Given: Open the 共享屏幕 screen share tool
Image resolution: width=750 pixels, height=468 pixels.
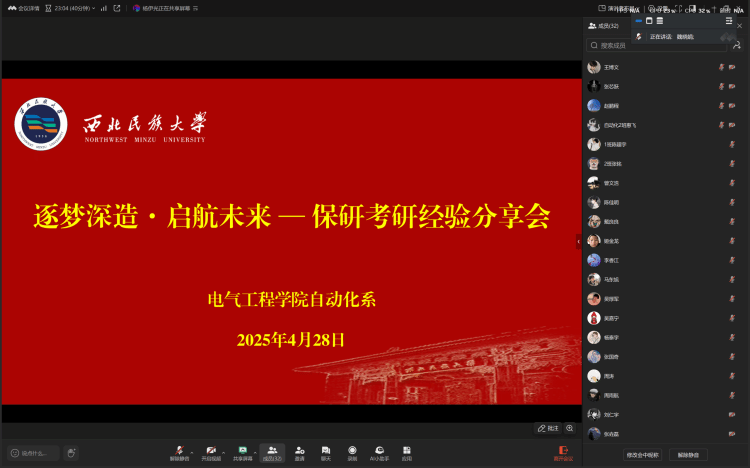Looking at the screenshot, I should (x=242, y=450).
